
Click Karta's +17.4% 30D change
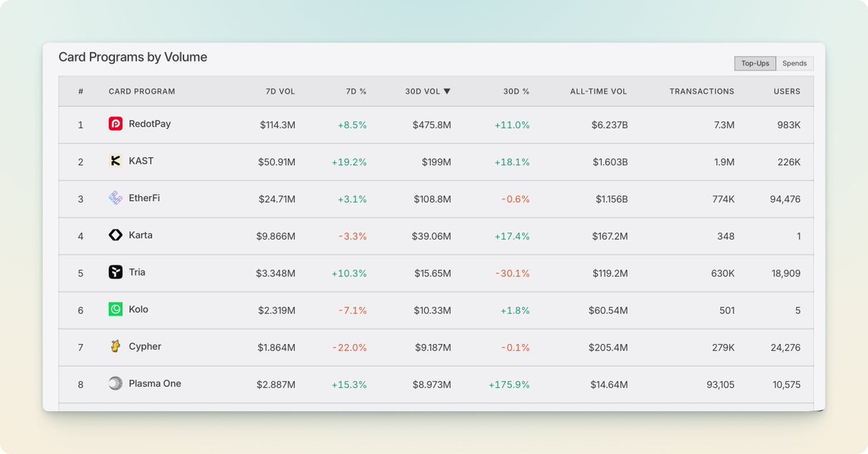(512, 236)
